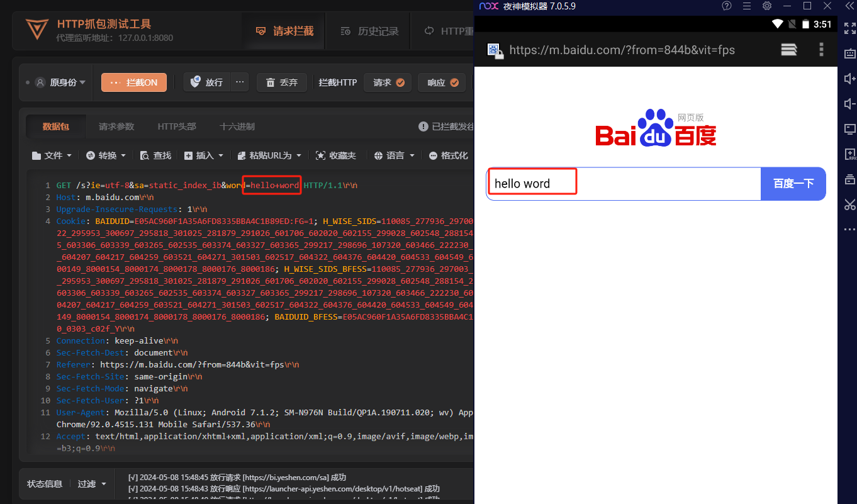The height and width of the screenshot is (504, 857).
Task: Click the 收藏夹 favorites tool
Action: 335,155
